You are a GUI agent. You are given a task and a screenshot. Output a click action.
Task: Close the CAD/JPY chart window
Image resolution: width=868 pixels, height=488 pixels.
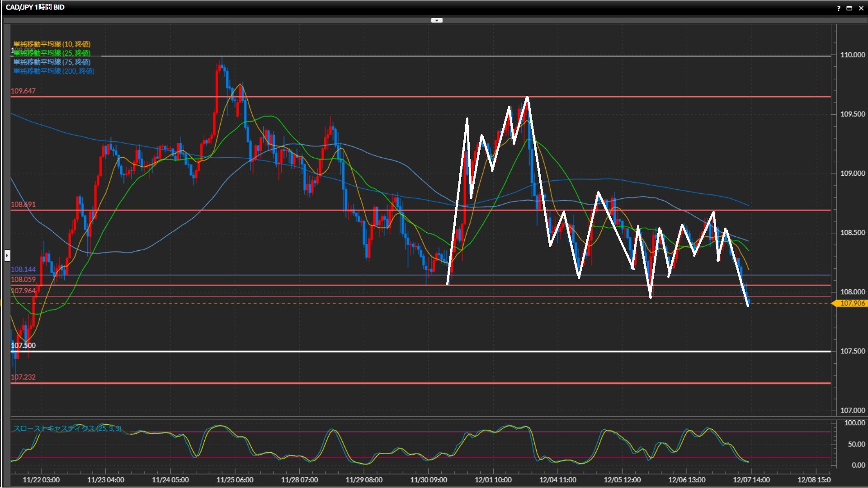[861, 8]
